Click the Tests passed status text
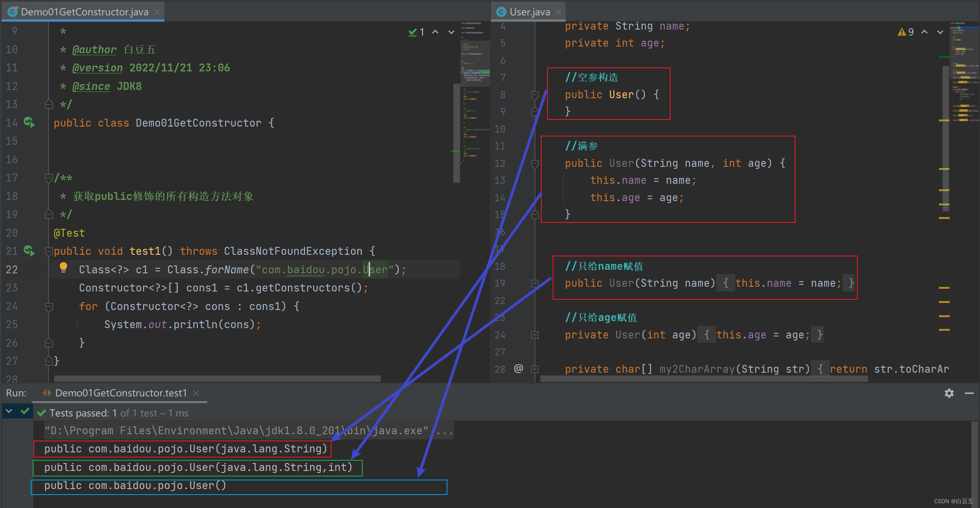The height and width of the screenshot is (508, 980). click(x=119, y=413)
